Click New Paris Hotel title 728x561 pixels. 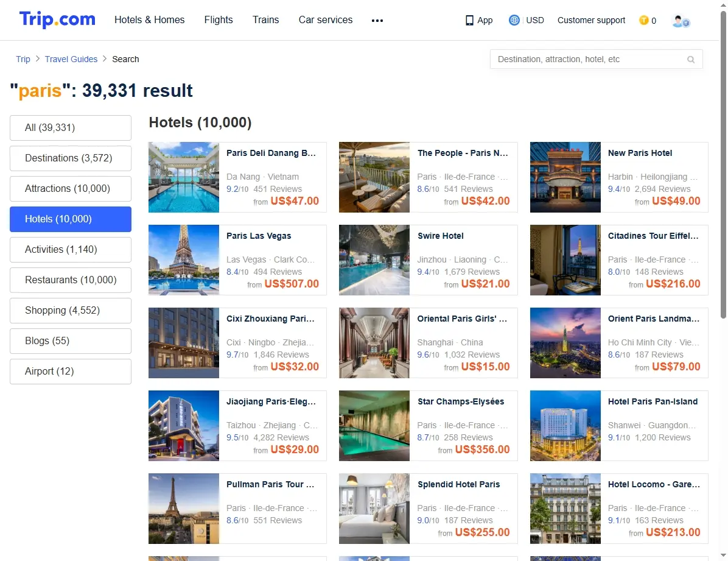(x=640, y=153)
